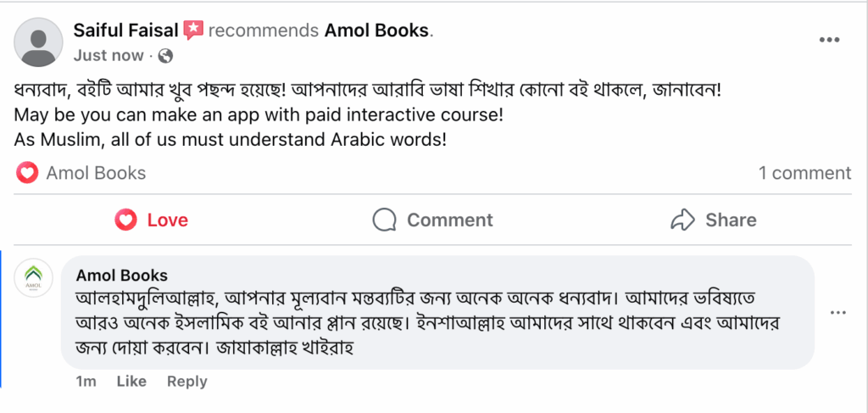
Task: Click the Amol Books commenter name
Action: 122,275
